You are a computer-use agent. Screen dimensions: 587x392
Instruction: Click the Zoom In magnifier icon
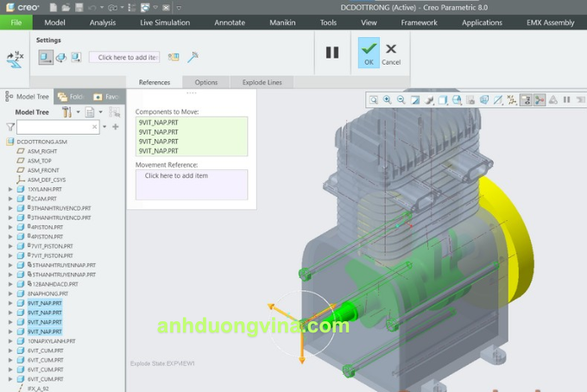(388, 99)
